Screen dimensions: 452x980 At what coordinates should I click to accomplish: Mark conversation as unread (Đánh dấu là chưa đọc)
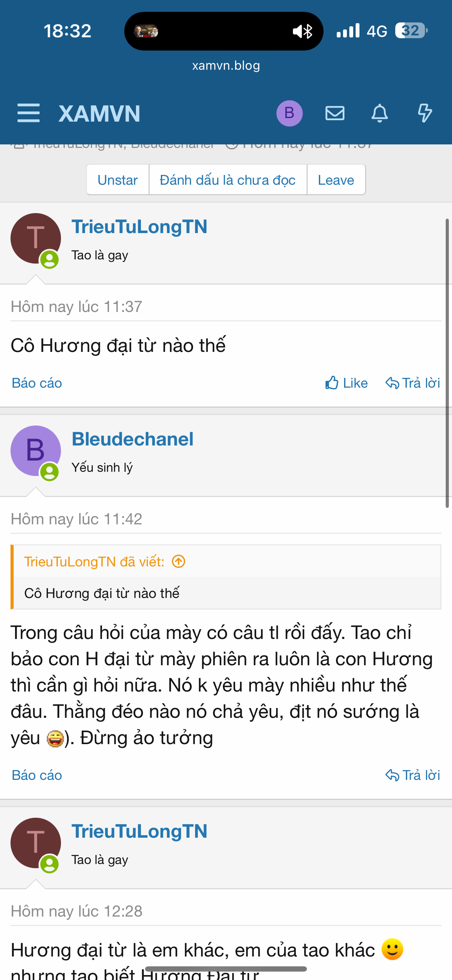[227, 180]
